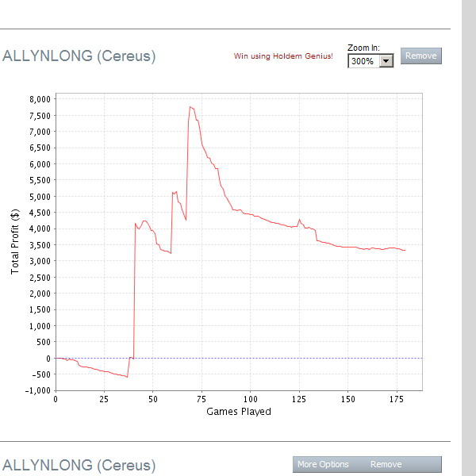This screenshot has width=476, height=476.
Task: Click the 'Total Profit ($)' y-axis title
Action: [15, 244]
